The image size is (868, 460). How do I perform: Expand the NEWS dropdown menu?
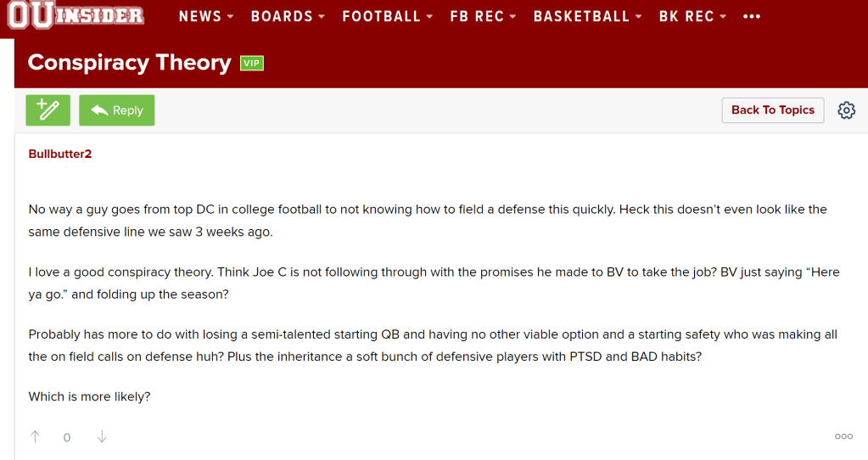206,16
